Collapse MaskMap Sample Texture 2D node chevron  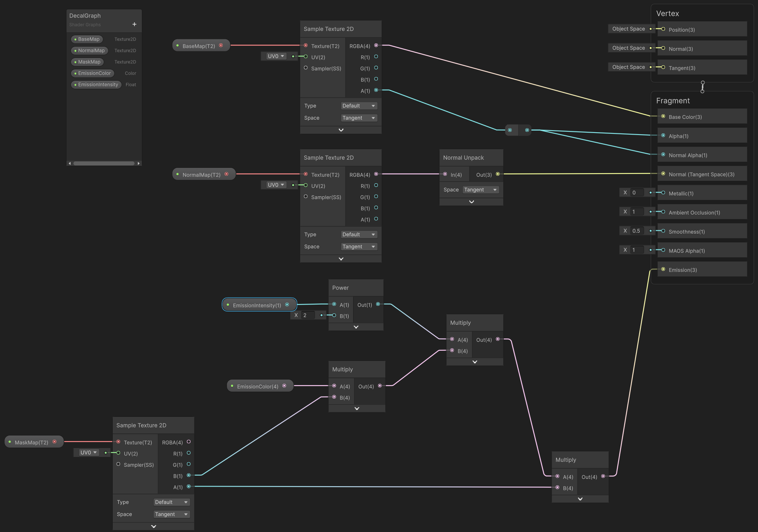(154, 526)
